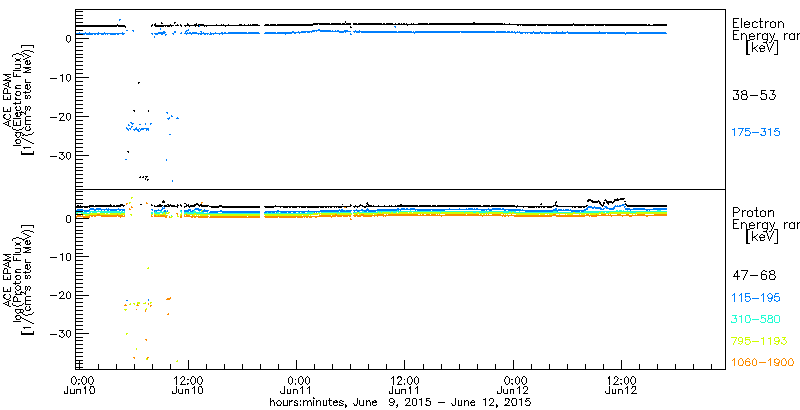
Task: Click the cyan 310-580 proton legend label
Action: (756, 319)
